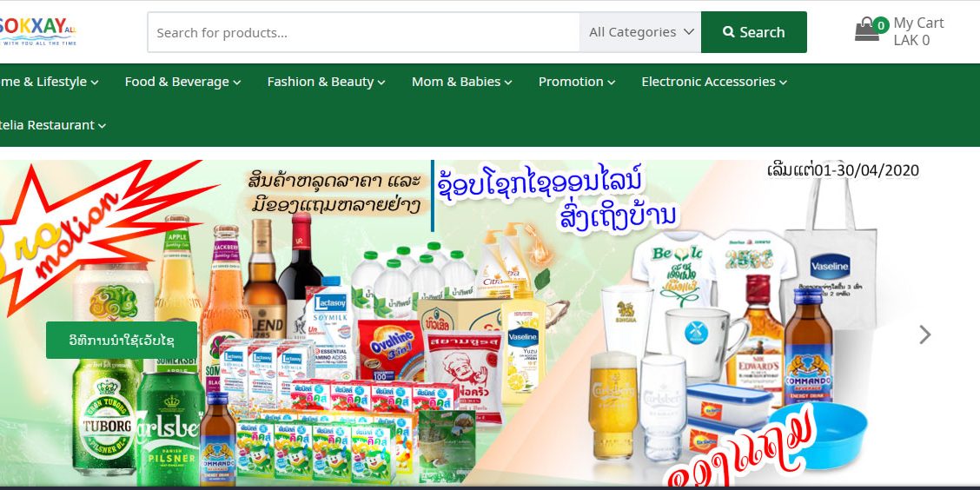This screenshot has width=980, height=490.
Task: Open the Home & Lifestyle menu
Action: point(50,82)
